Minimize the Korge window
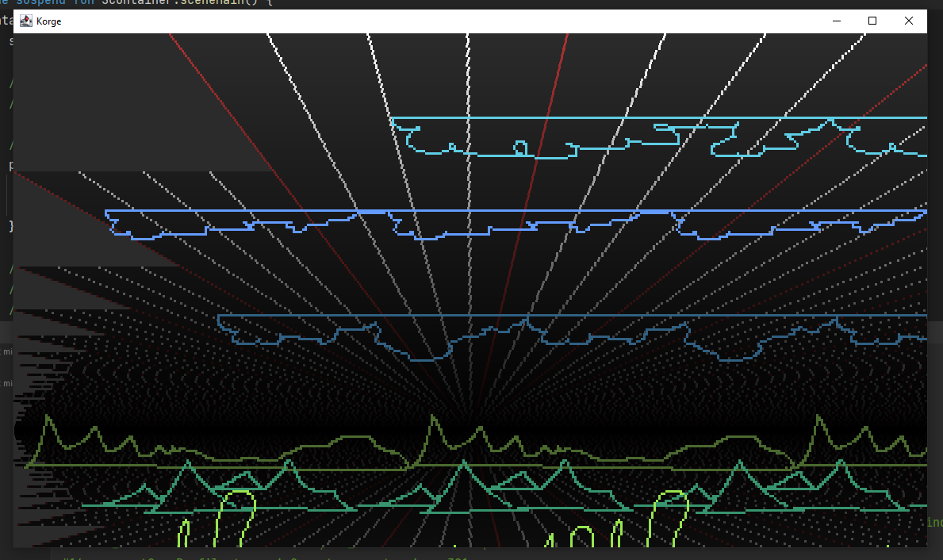This screenshot has width=943, height=560. click(837, 21)
